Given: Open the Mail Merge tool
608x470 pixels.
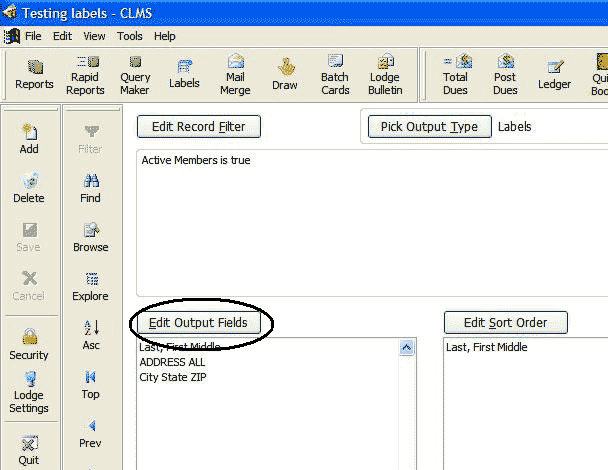Looking at the screenshot, I should [235, 75].
